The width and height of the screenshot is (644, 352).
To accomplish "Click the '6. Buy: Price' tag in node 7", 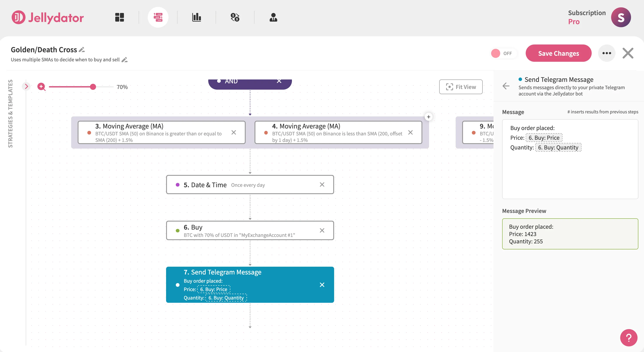I will [214, 289].
